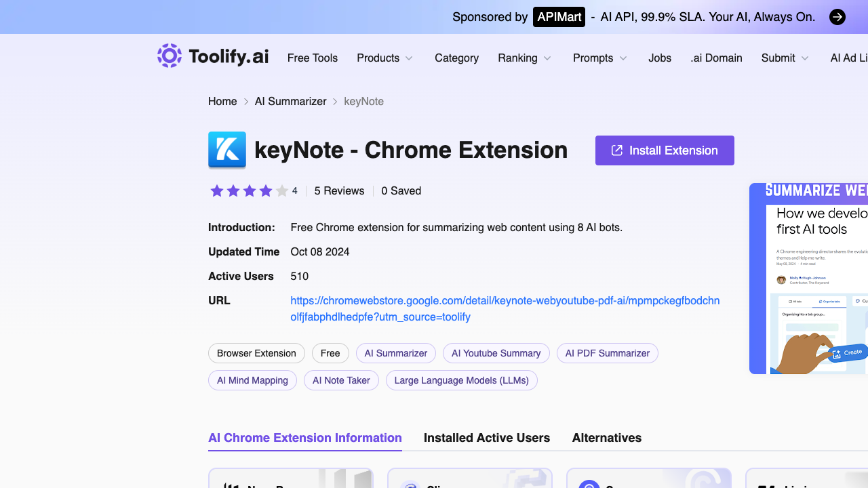Screen dimensions: 868x488
Task: Click 5 Reviews link
Action: (x=339, y=191)
